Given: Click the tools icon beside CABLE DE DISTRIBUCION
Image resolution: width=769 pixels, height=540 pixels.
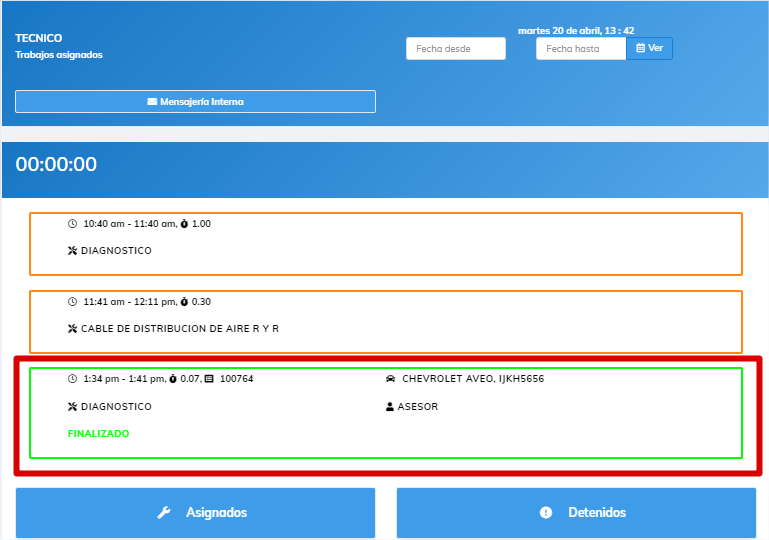Looking at the screenshot, I should click(x=72, y=328).
